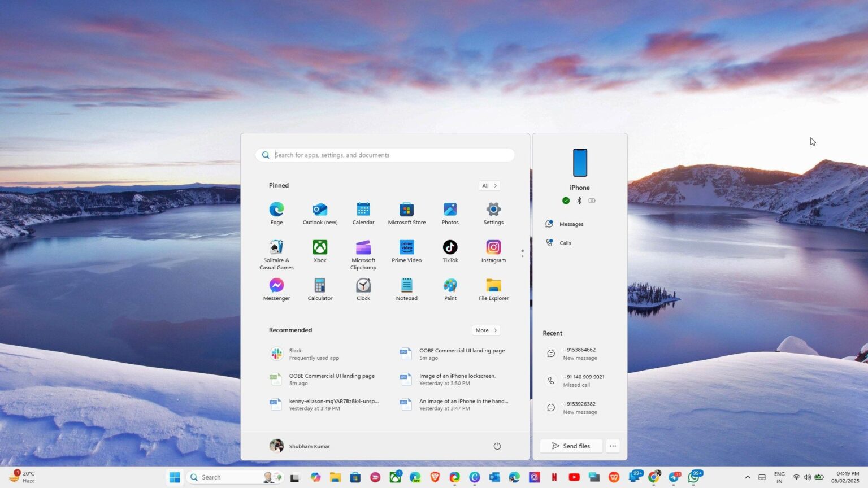This screenshot has width=868, height=488.
Task: Expand All pinned apps
Action: pyautogui.click(x=489, y=185)
